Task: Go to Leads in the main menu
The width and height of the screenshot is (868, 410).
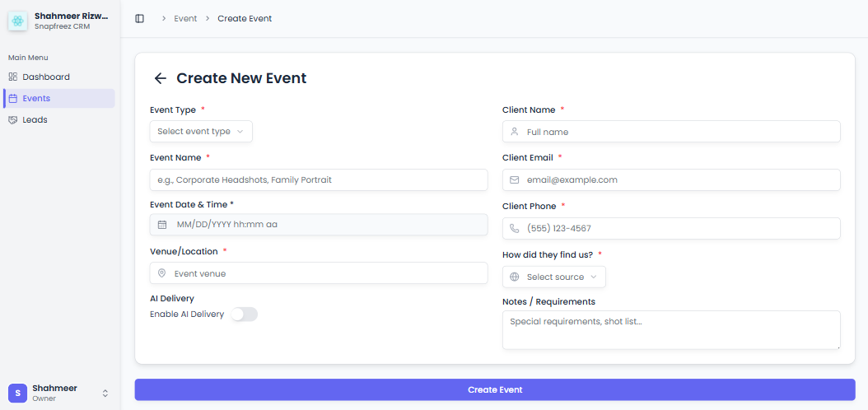Action: (35, 119)
